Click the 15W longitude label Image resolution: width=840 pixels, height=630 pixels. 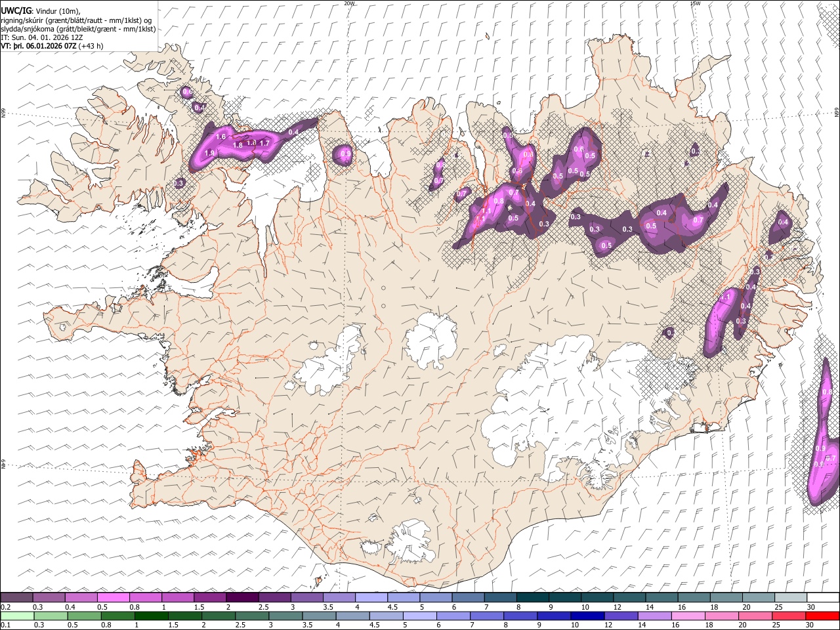(696, 3)
